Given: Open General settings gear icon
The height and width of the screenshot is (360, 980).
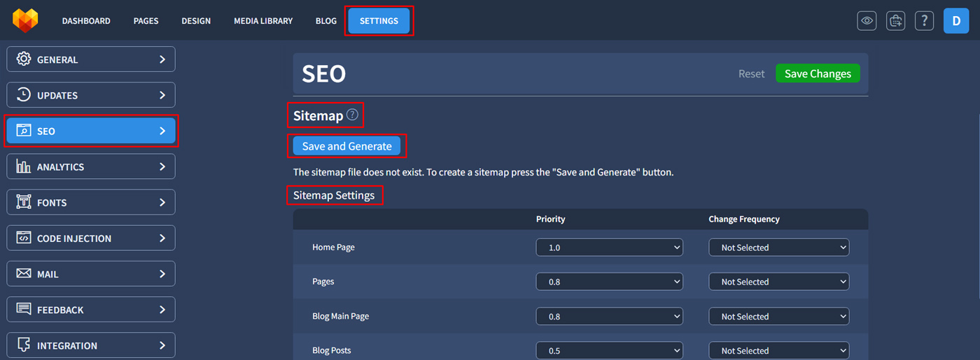Looking at the screenshot, I should 24,59.
